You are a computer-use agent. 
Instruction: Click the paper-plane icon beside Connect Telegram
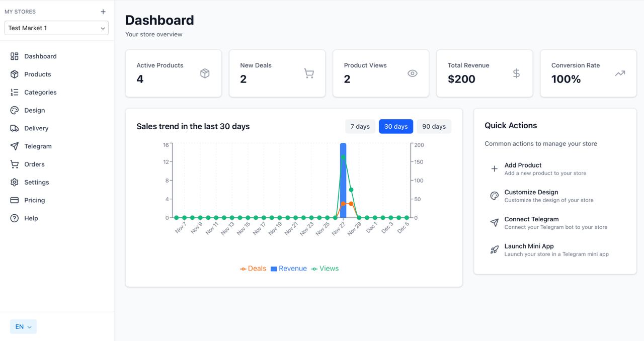(495, 223)
